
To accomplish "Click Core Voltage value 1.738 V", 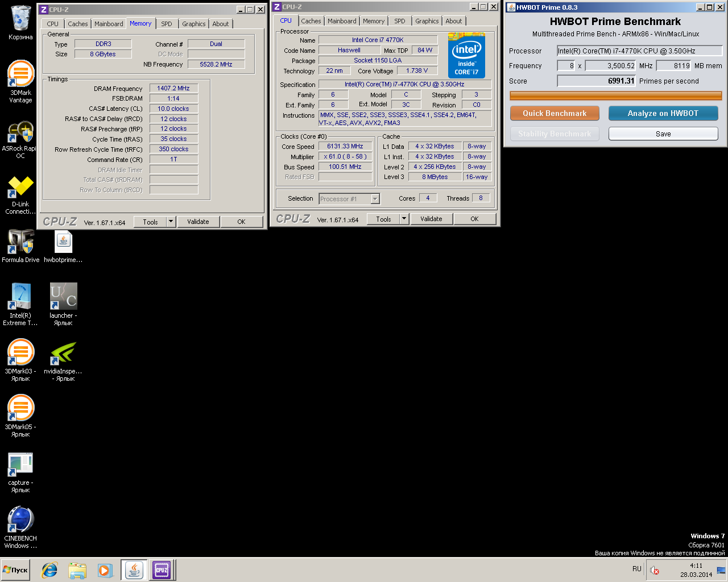I will coord(417,70).
